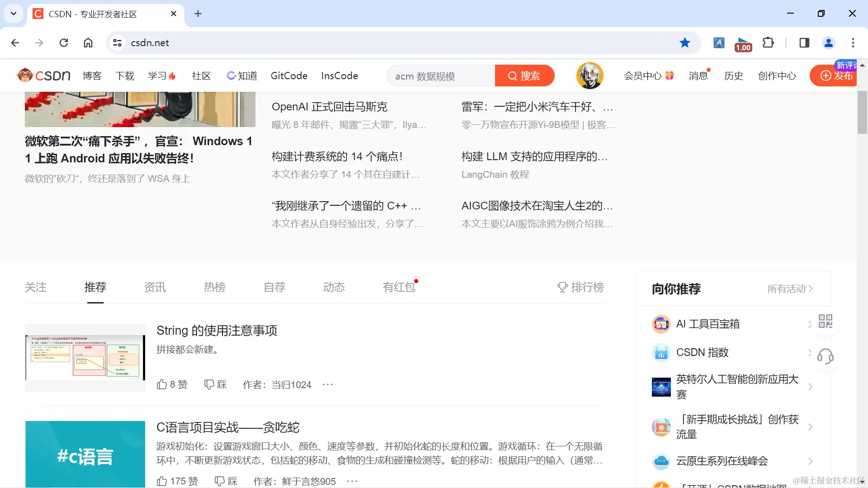Screen dimensions: 868x488
Task: Expand CSDN 指数 chevron
Action: (x=810, y=352)
